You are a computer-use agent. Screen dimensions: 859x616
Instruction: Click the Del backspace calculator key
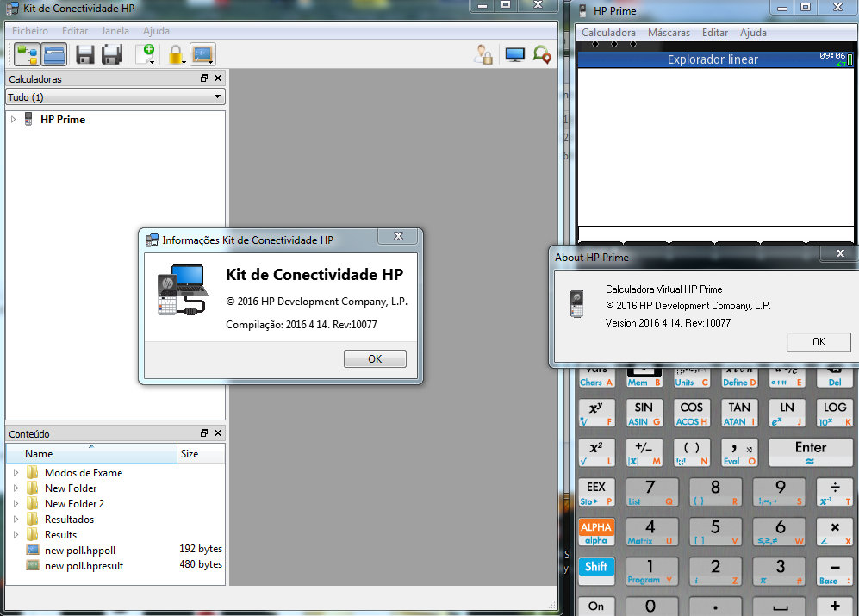pyautogui.click(x=835, y=378)
